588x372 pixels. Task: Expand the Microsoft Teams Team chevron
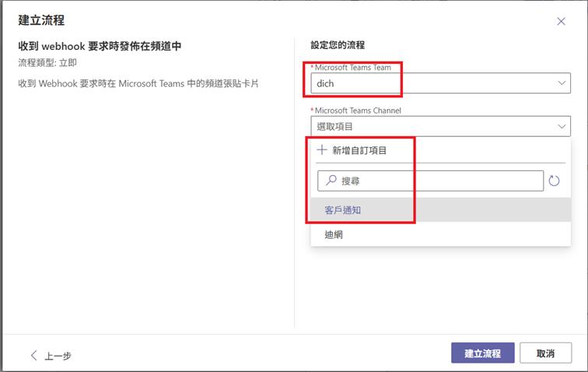pyautogui.click(x=562, y=82)
